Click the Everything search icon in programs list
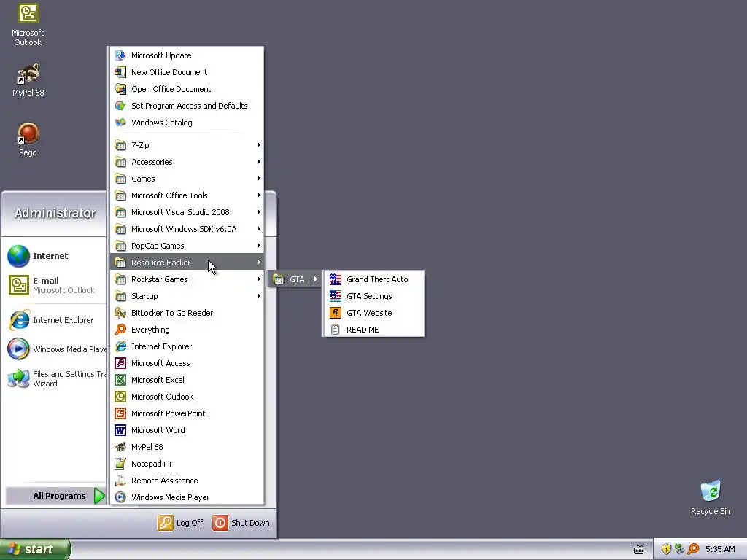Viewport: 747px width, 560px height. pos(120,330)
